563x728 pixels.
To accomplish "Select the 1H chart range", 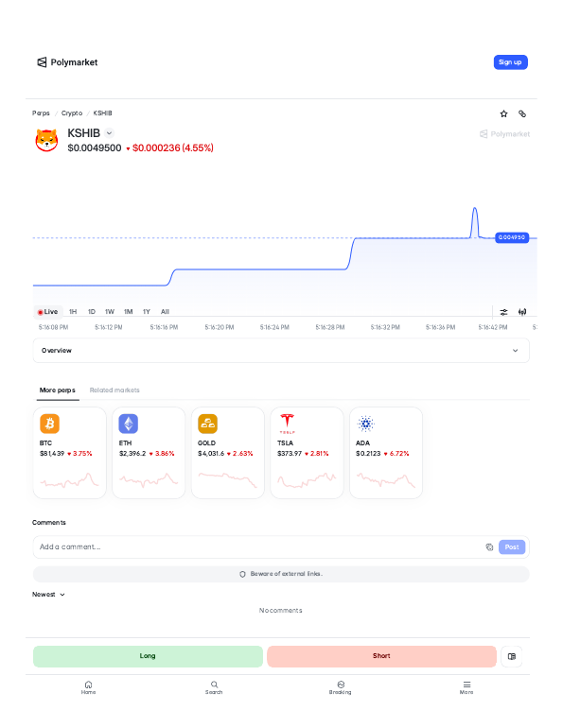I will (x=73, y=312).
